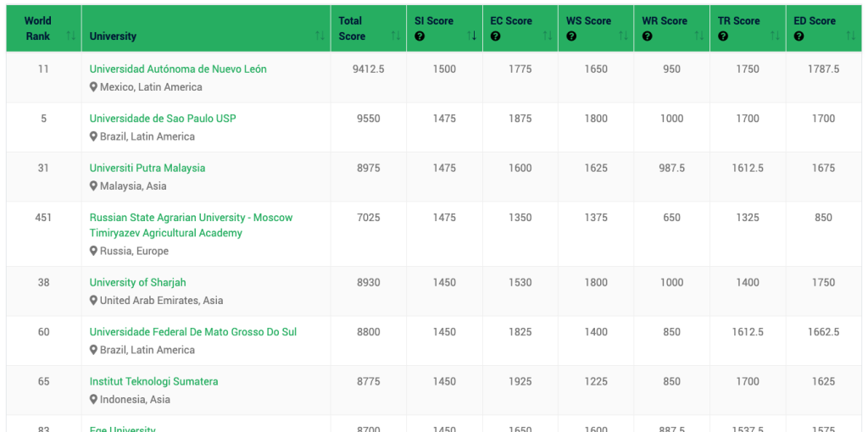Click the WS Score help question-mark icon
868x432 pixels.
(571, 36)
